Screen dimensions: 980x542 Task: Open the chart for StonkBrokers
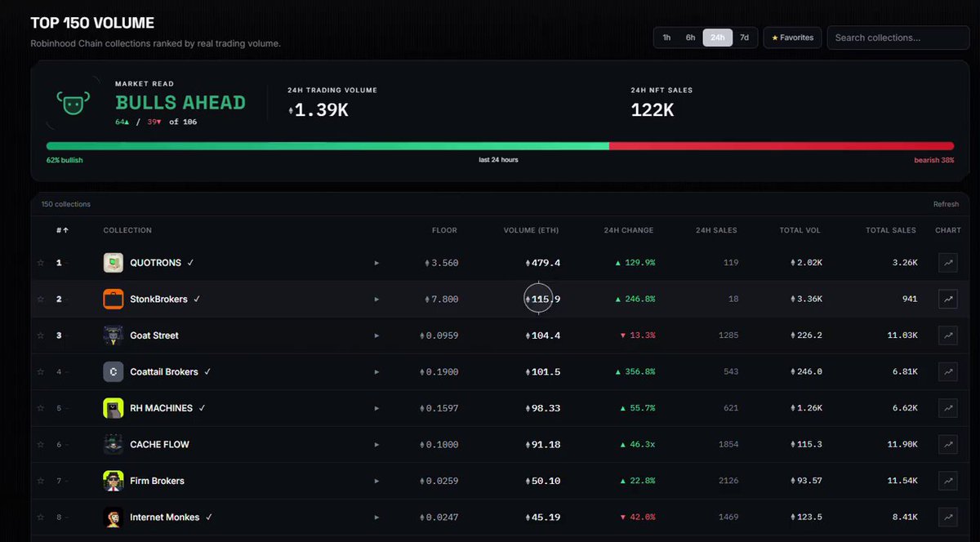948,300
